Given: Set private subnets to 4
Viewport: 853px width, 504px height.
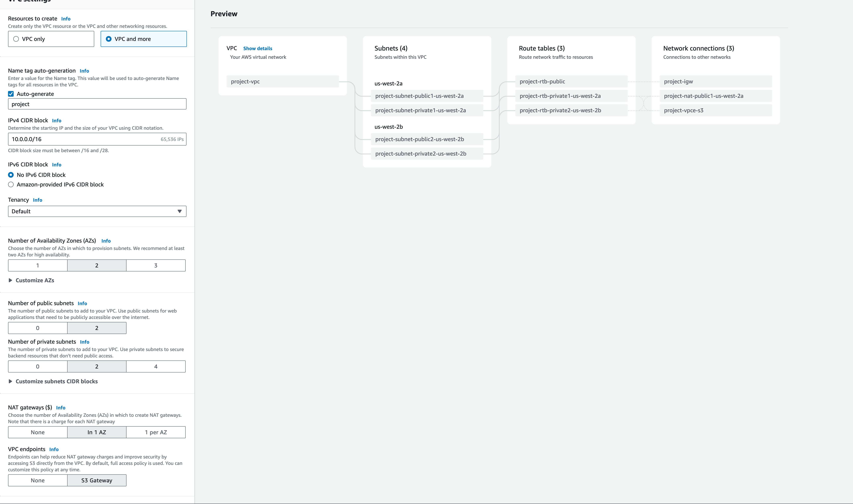Looking at the screenshot, I should (x=156, y=366).
